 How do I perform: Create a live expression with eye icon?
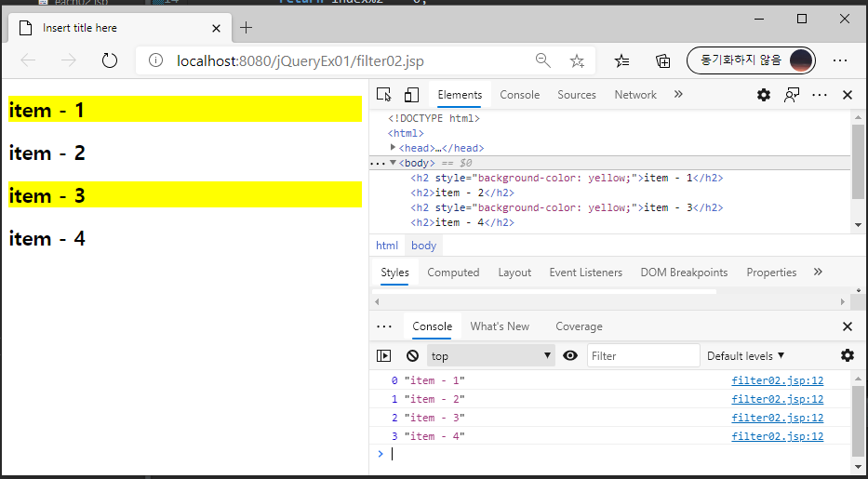tap(570, 355)
